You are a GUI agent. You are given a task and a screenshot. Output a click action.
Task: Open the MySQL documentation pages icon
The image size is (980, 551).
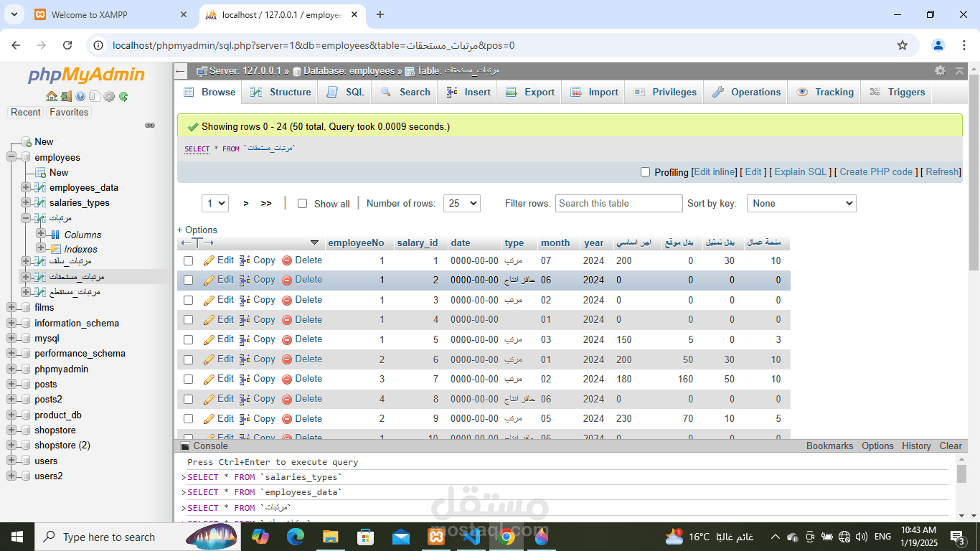coord(95,96)
